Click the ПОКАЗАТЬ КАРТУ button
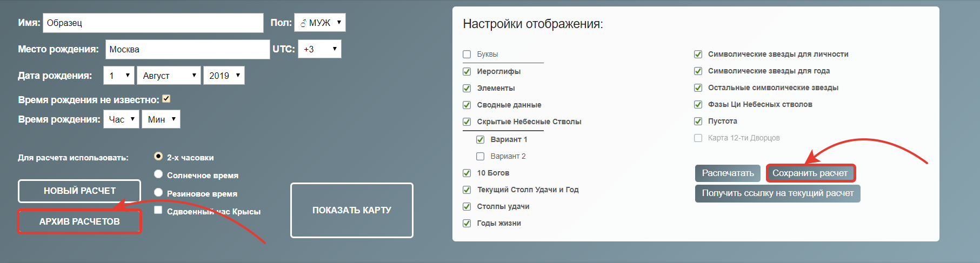 (x=352, y=210)
